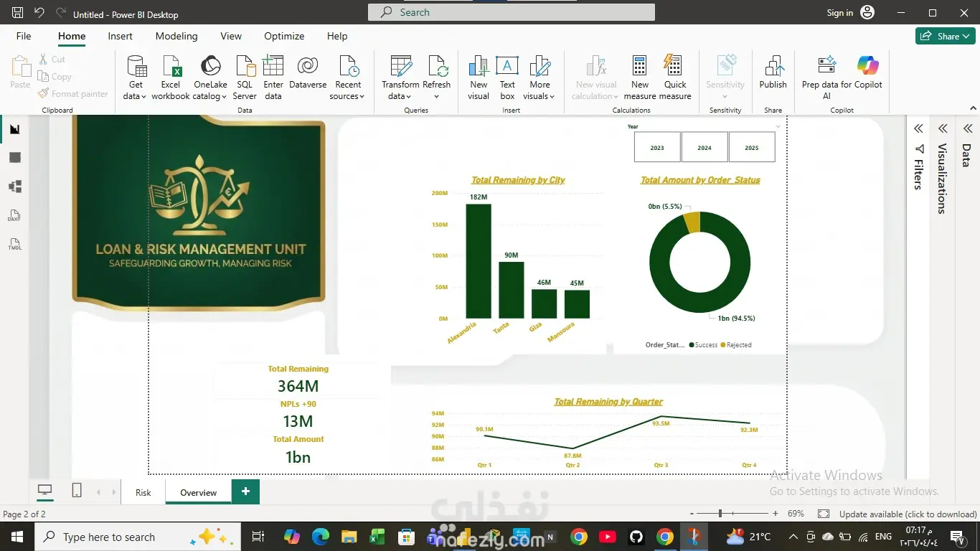Undo the last action

point(39,13)
